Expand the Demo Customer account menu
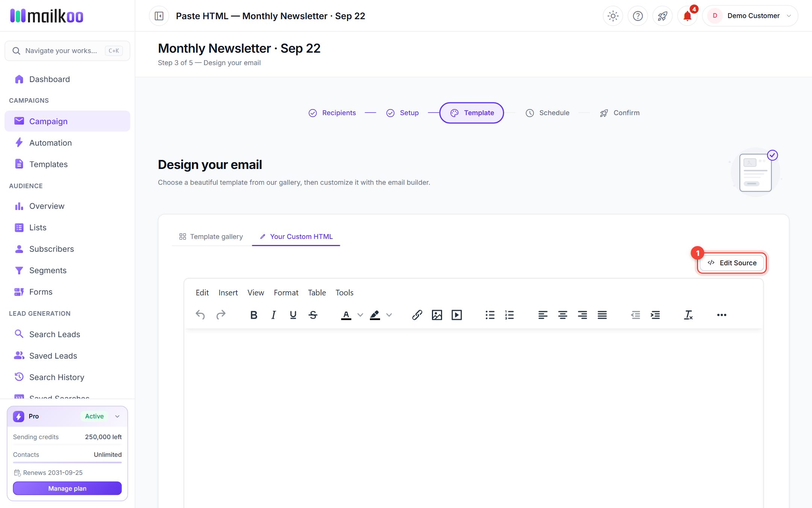This screenshot has height=508, width=812. [750, 16]
